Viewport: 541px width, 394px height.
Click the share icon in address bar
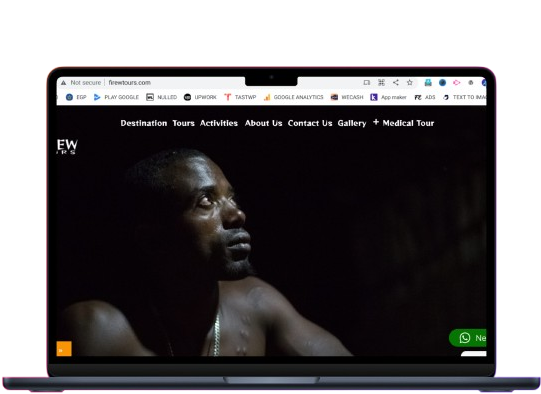point(396,82)
